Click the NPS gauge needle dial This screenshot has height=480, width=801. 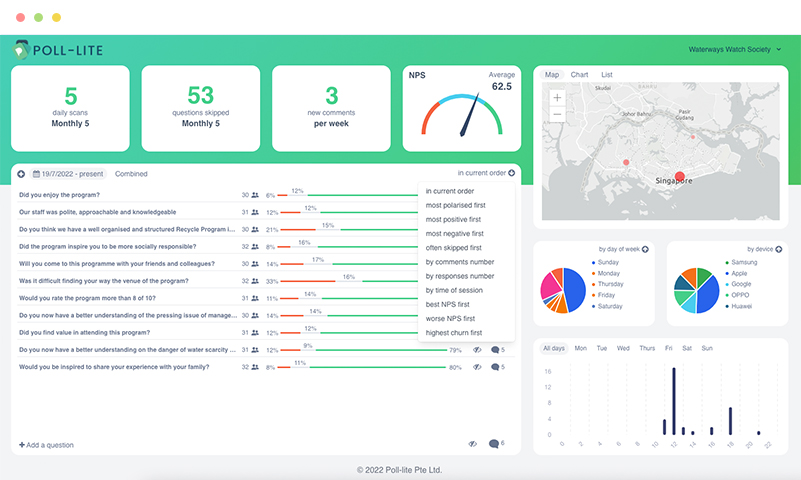coord(462,115)
